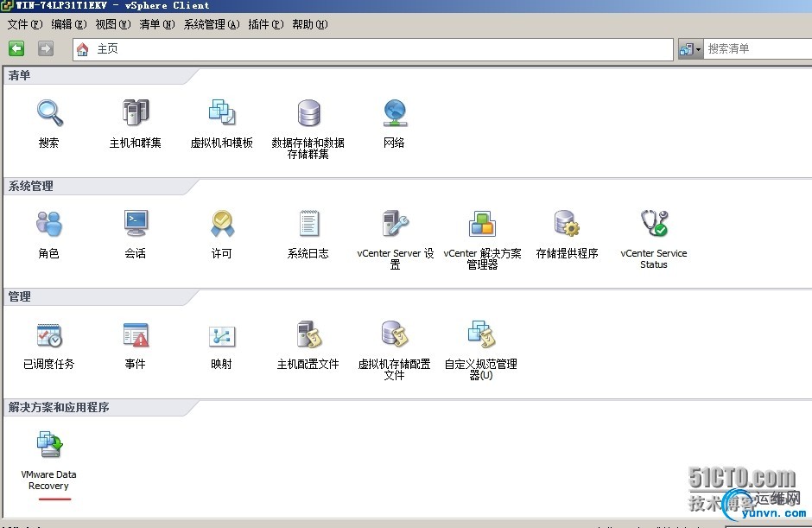812x528 pixels.
Task: Open 主机和群集 hosts and clusters
Action: point(136,112)
